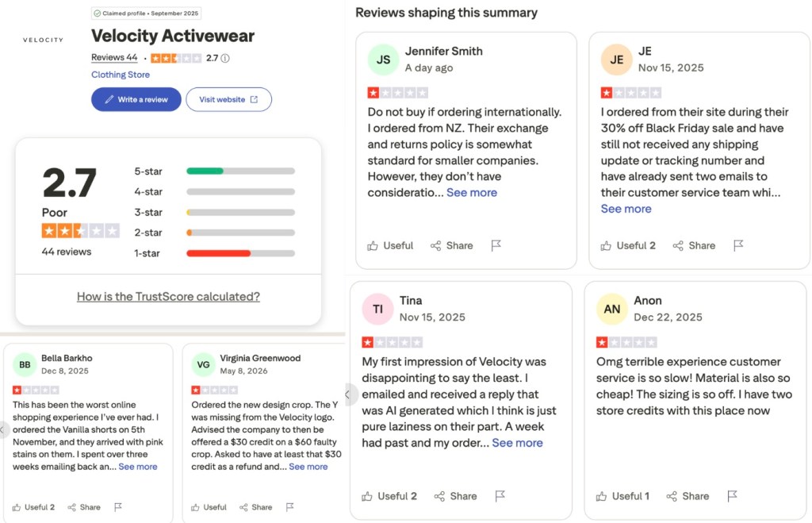This screenshot has width=812, height=523.
Task: Mark Tina's review as Useful
Action: 389,496
